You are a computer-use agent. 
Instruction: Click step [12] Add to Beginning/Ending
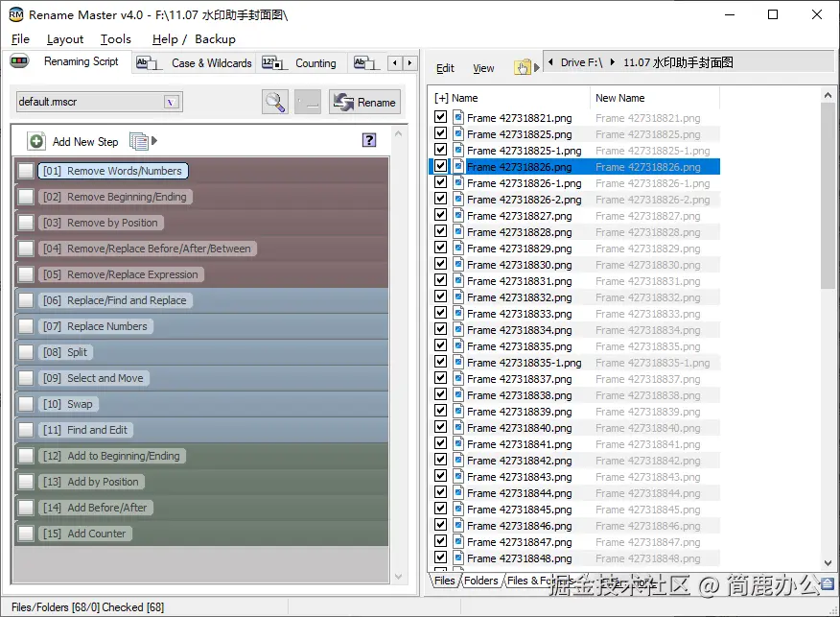[x=112, y=456]
